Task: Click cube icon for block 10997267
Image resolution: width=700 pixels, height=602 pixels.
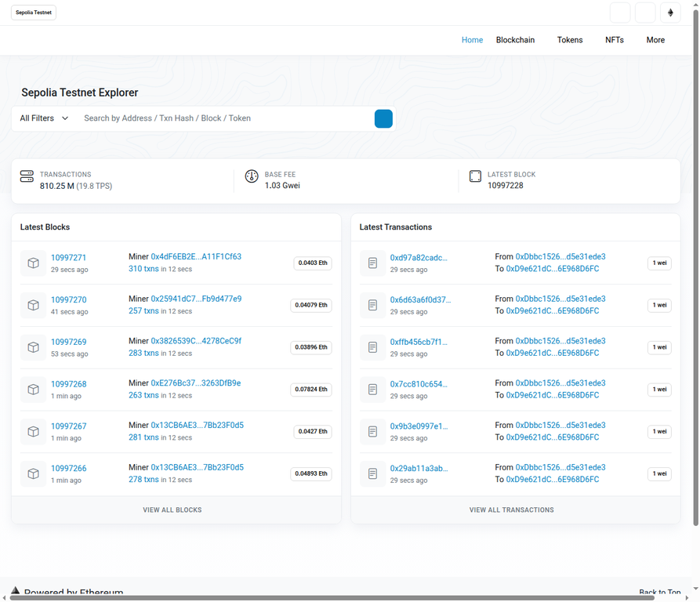Action: [x=34, y=432]
